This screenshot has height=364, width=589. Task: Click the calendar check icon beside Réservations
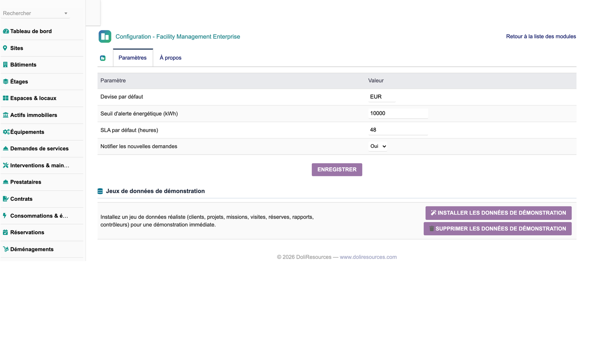tap(5, 232)
